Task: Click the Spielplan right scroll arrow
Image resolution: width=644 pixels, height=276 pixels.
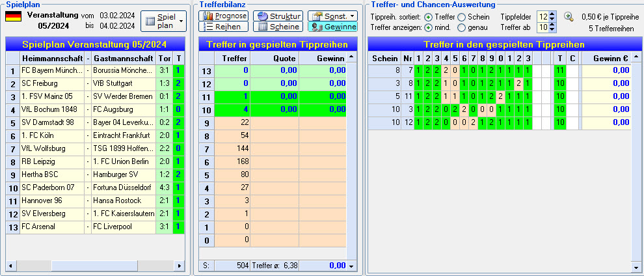Action: coord(180,266)
